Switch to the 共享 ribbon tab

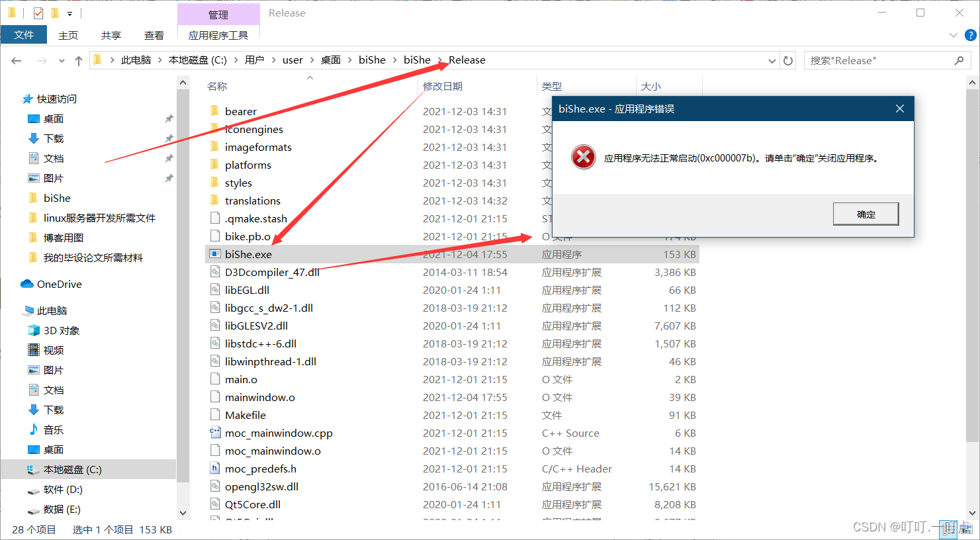111,35
